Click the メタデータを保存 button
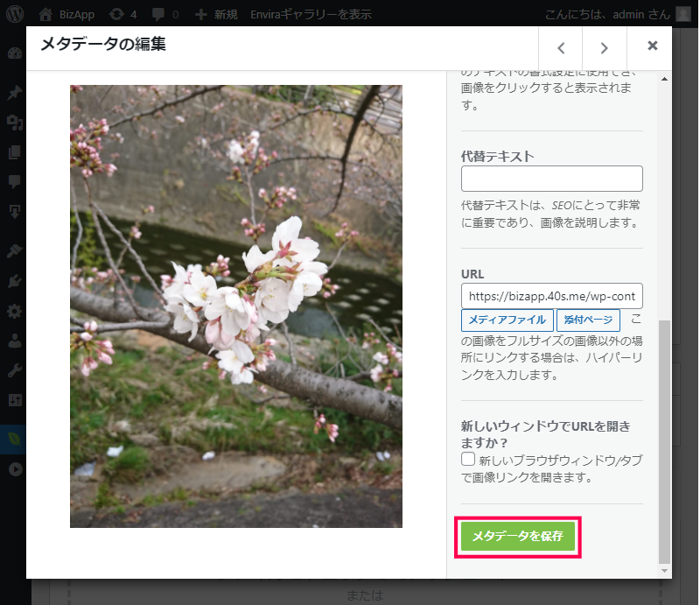Screen dimensions: 700x605 coord(518,536)
